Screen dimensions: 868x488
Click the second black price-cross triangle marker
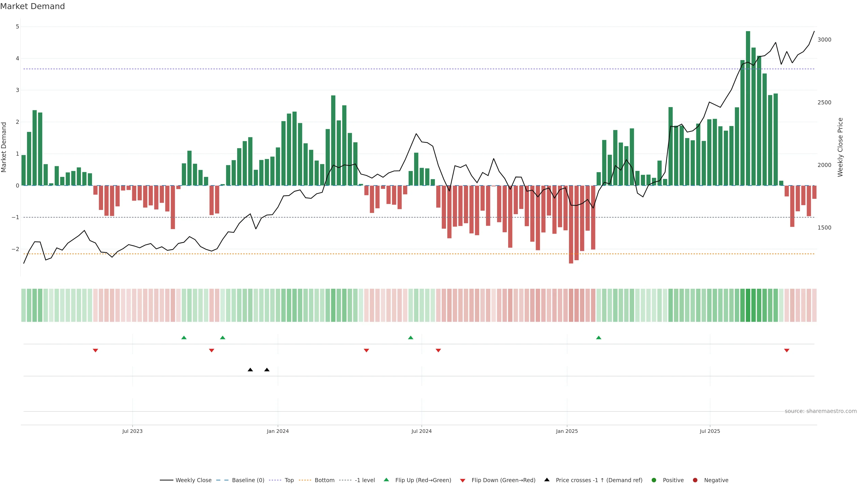pyautogui.click(x=267, y=370)
